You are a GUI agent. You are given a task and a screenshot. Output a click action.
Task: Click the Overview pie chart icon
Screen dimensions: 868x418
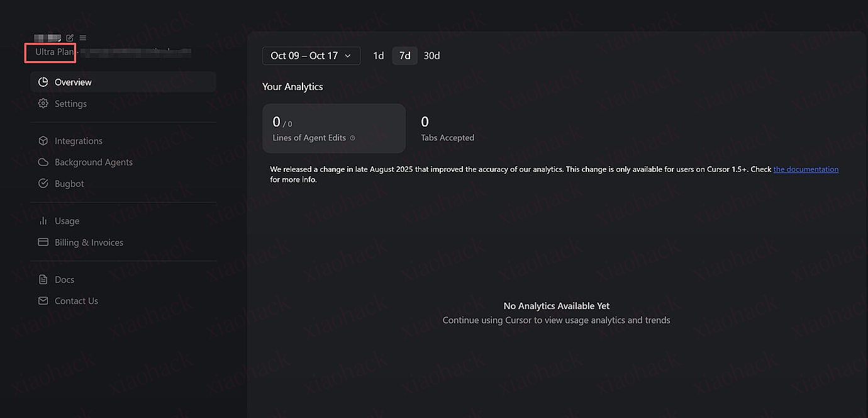[43, 82]
